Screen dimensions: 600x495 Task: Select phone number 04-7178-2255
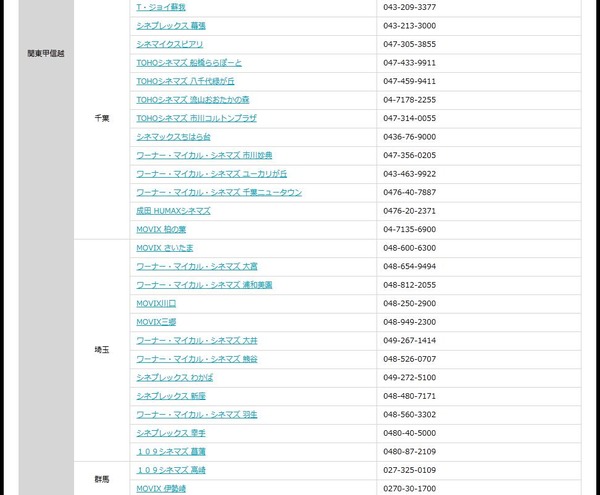point(409,100)
